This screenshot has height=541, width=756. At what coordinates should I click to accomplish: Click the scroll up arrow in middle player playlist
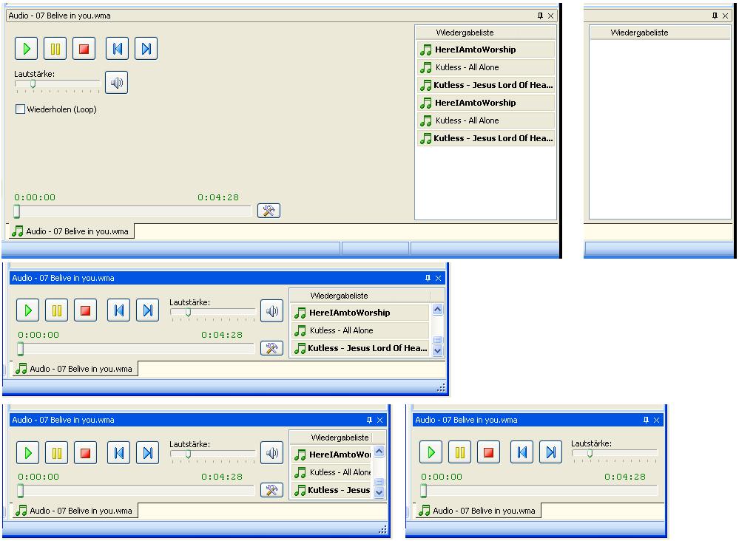point(437,309)
